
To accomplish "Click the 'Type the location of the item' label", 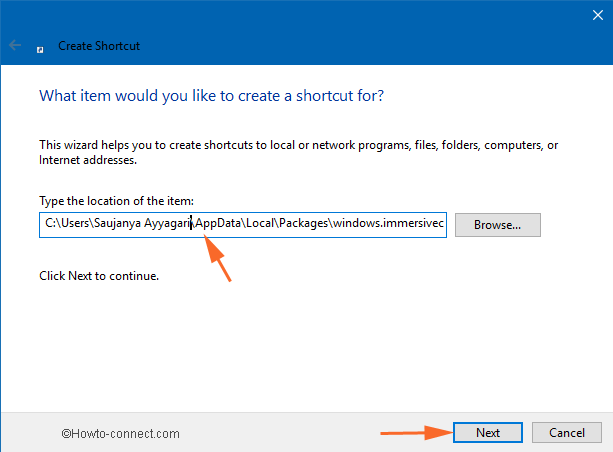I will [x=116, y=201].
